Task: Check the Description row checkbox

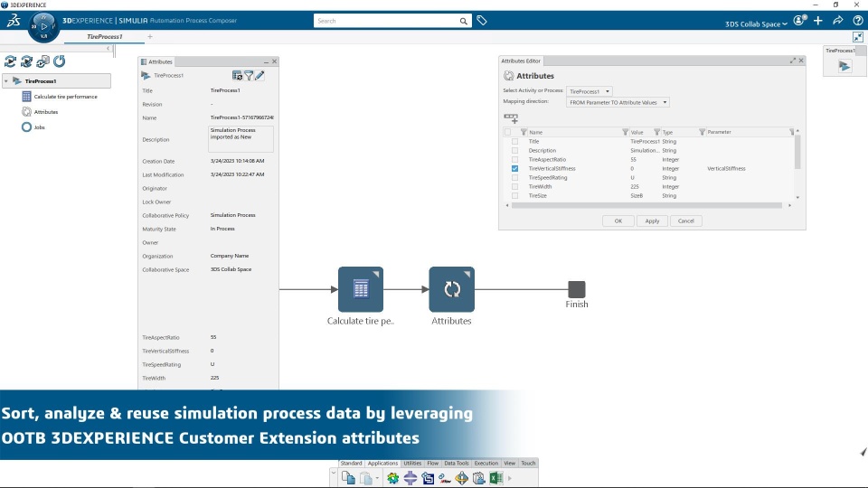Action: pyautogui.click(x=514, y=151)
